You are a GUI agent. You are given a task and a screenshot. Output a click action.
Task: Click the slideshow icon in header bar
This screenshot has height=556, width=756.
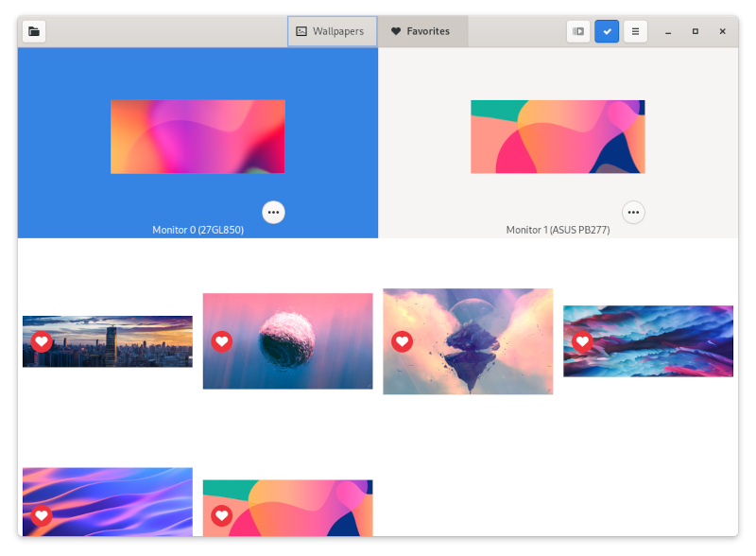(578, 31)
